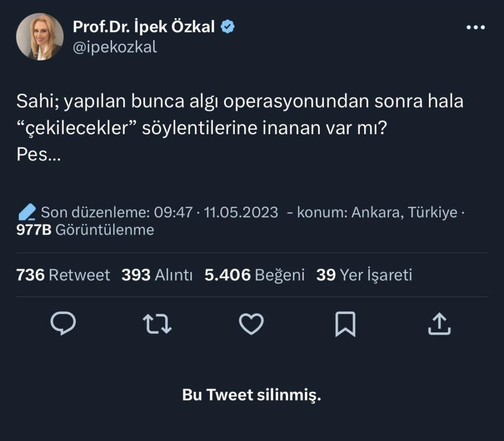
Task: Open the @ipekozkal handle link
Action: [x=115, y=47]
